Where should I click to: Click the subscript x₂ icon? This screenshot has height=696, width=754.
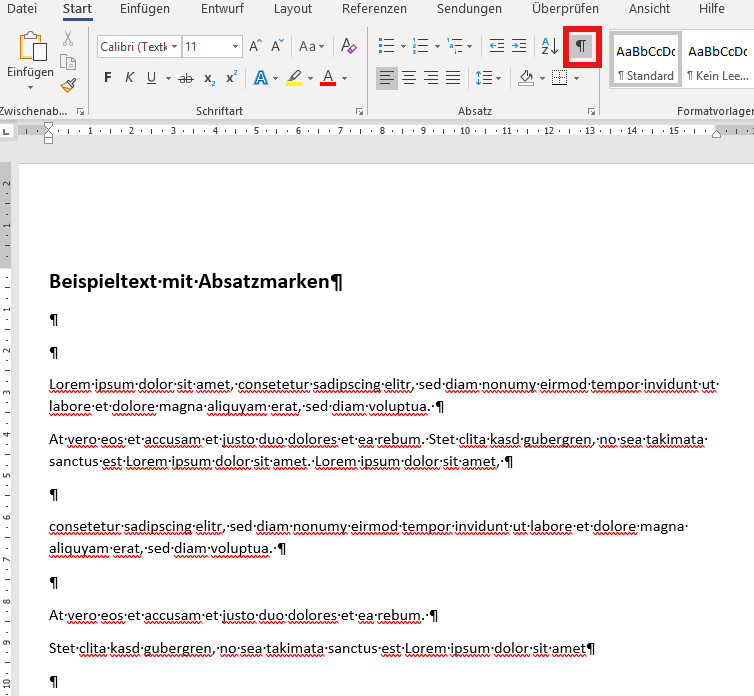point(209,78)
